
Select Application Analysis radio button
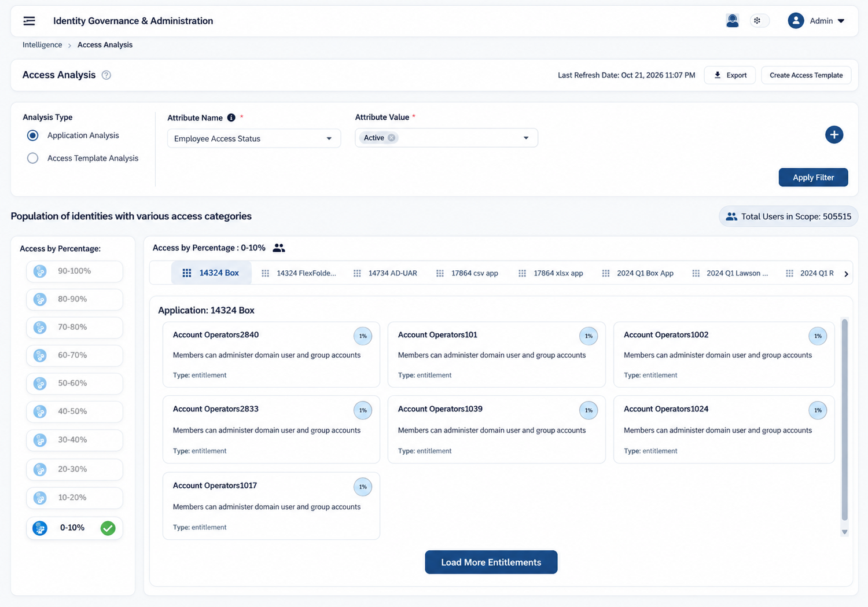pyautogui.click(x=33, y=135)
